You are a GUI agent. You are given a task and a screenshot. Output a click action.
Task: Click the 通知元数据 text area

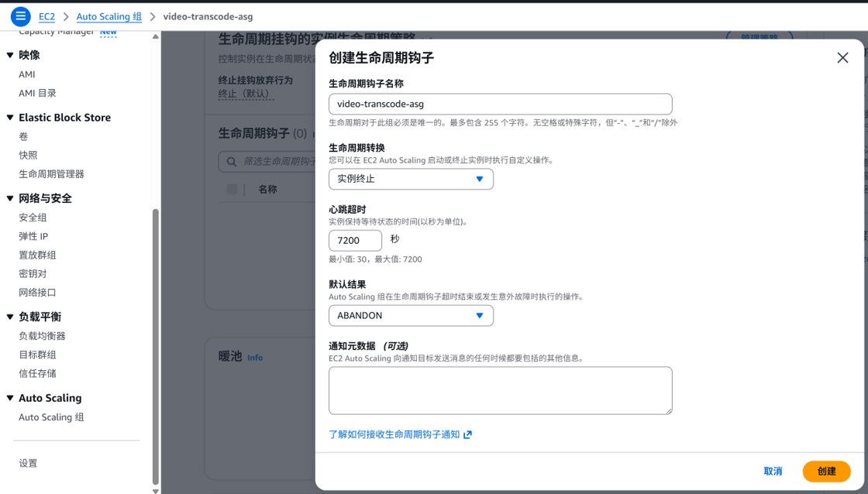coord(501,390)
